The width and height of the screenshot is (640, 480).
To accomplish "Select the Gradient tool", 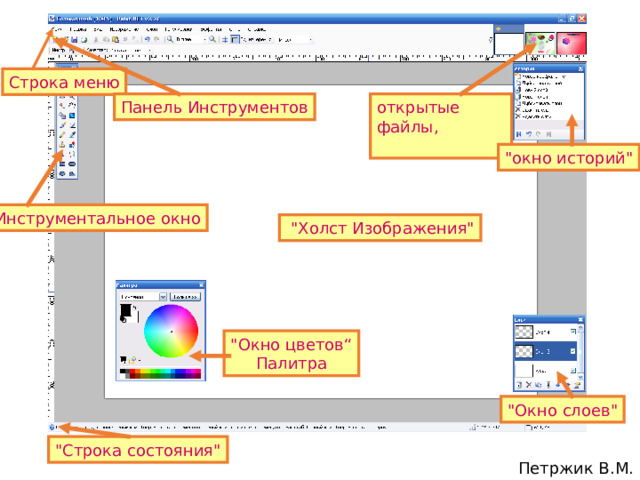I will [x=72, y=116].
